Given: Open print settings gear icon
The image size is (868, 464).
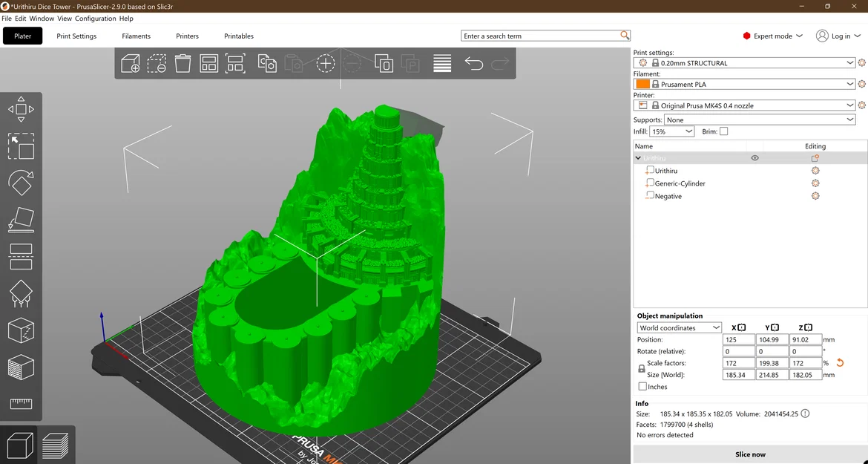Looking at the screenshot, I should click(x=861, y=62).
